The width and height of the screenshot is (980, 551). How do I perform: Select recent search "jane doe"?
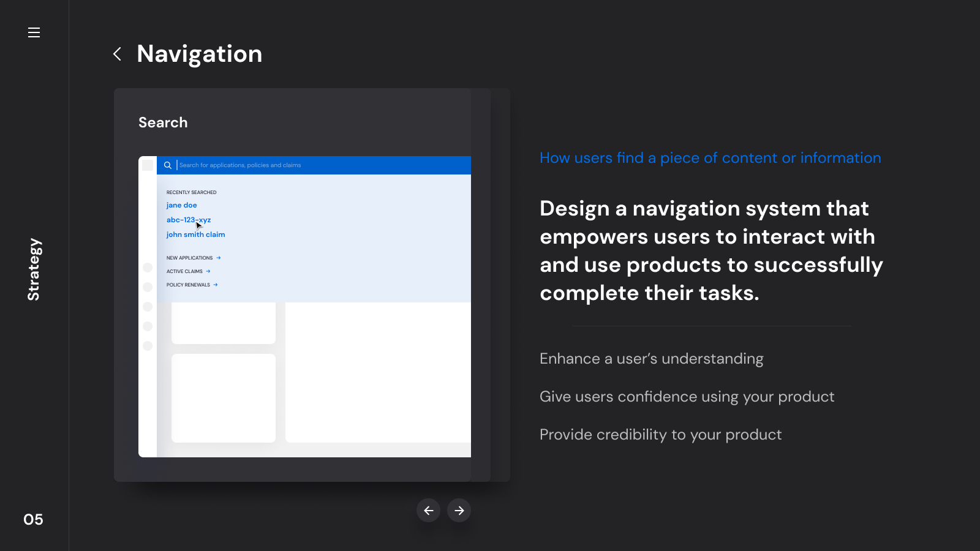click(182, 205)
